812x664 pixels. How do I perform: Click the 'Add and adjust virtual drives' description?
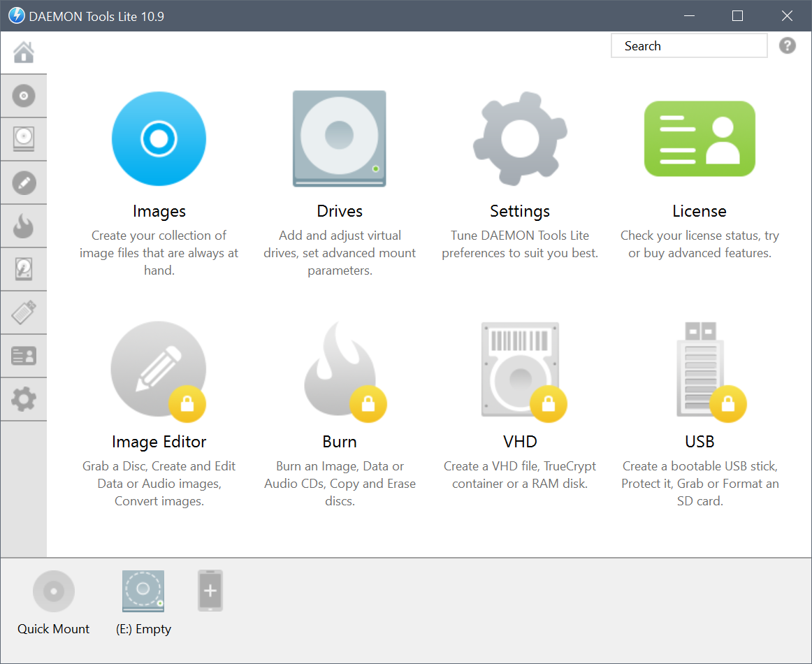coord(340,253)
